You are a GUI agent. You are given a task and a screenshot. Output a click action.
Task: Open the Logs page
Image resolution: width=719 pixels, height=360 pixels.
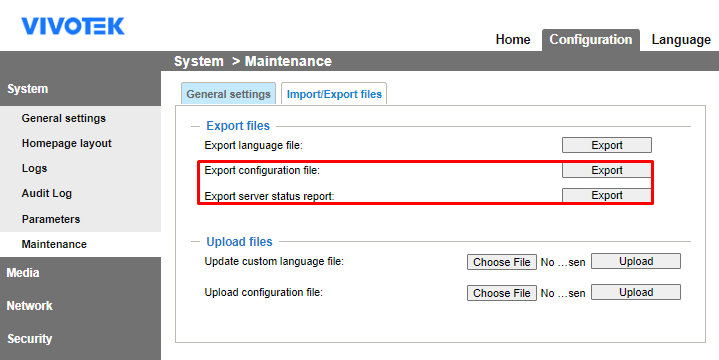[x=34, y=168]
